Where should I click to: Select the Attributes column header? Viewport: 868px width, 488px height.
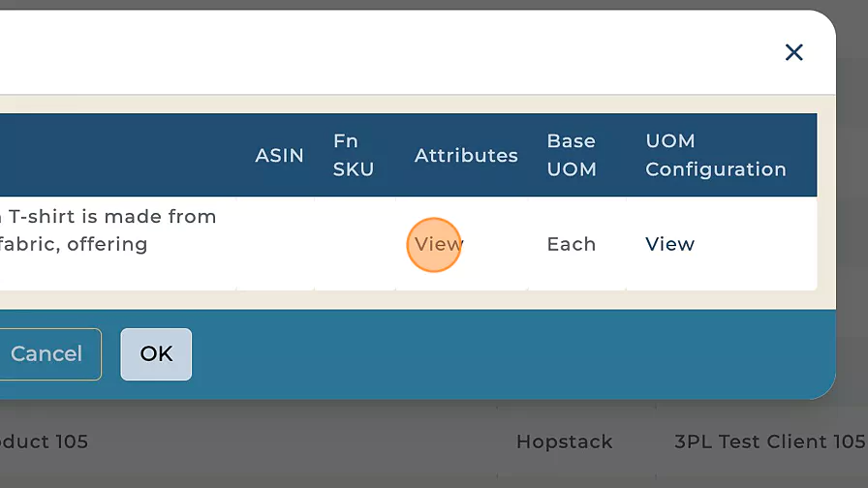(466, 155)
